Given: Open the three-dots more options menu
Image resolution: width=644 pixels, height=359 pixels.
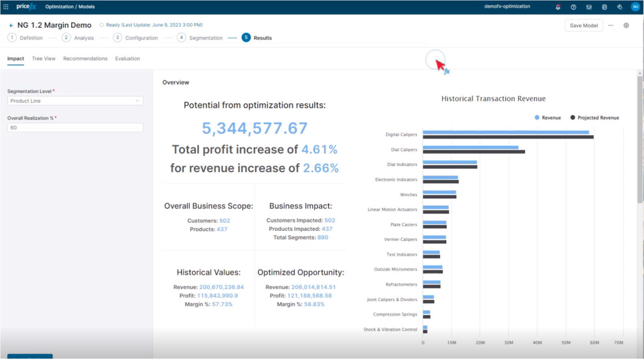Looking at the screenshot, I should 611,25.
